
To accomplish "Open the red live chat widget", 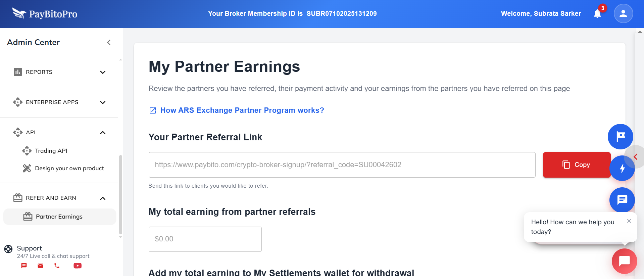I will 624,261.
